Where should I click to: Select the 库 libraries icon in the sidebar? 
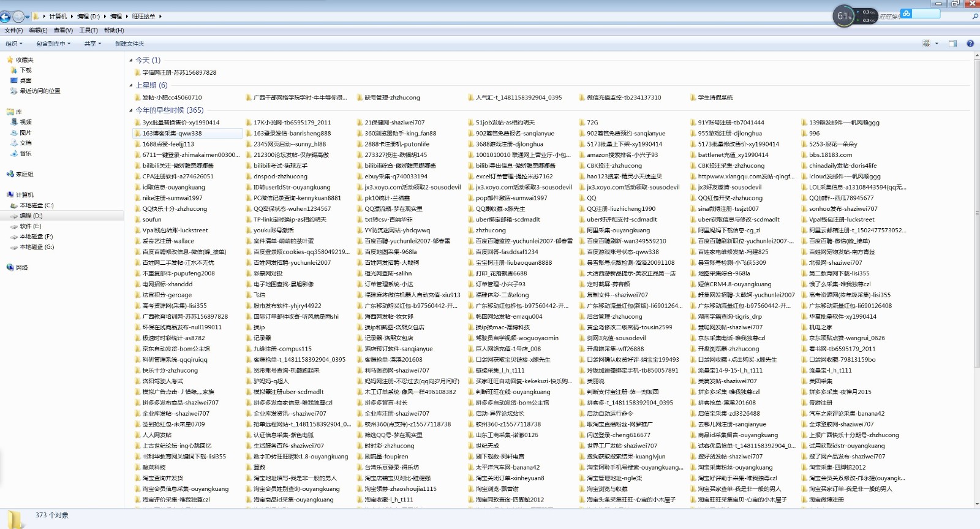pos(10,112)
